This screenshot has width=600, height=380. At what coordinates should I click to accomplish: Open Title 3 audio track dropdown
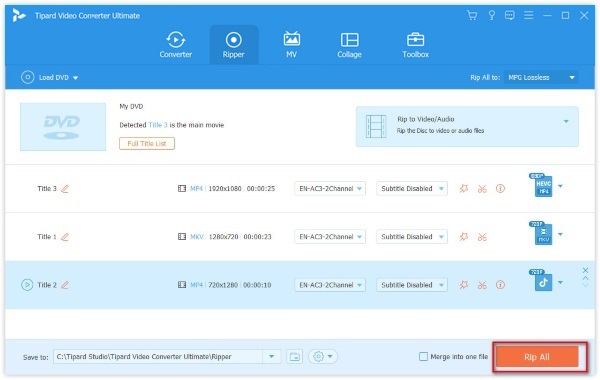pos(330,189)
